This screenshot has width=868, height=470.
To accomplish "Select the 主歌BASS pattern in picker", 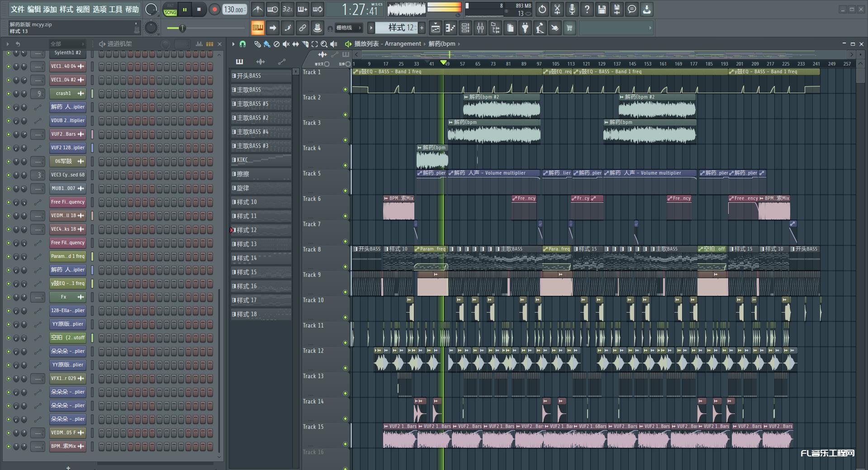I will point(261,90).
